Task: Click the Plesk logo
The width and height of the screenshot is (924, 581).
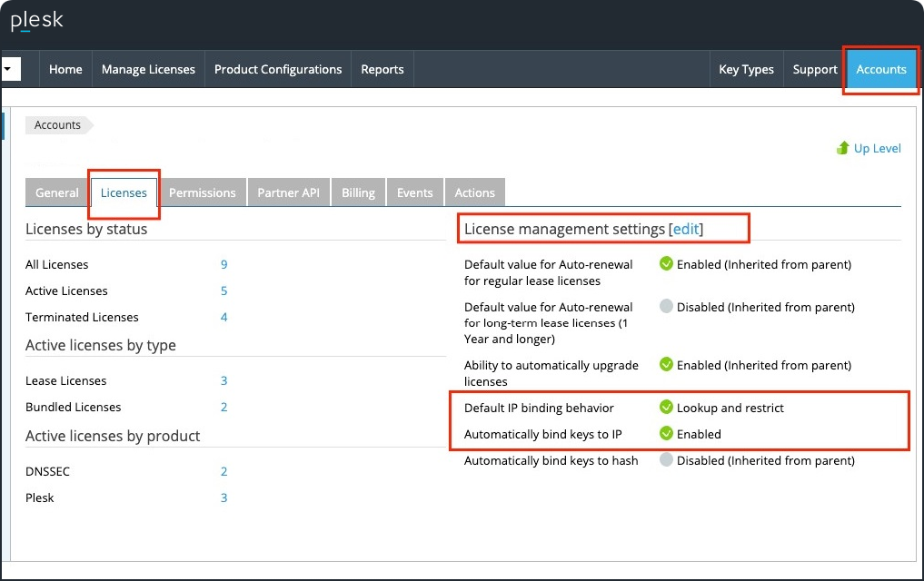Action: point(36,21)
